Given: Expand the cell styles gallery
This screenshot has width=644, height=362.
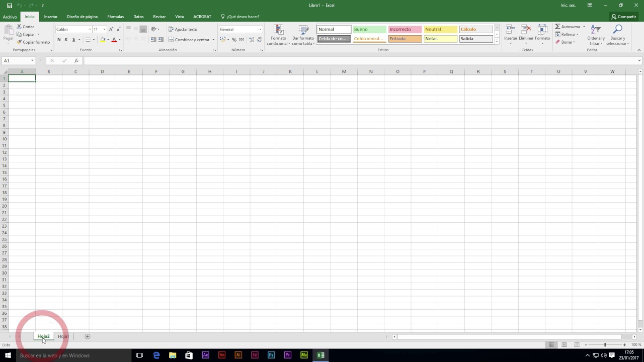Looking at the screenshot, I should click(497, 41).
